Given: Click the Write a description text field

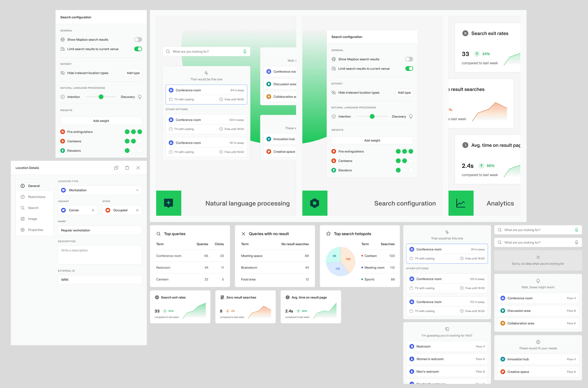Looking at the screenshot, I should [100, 255].
